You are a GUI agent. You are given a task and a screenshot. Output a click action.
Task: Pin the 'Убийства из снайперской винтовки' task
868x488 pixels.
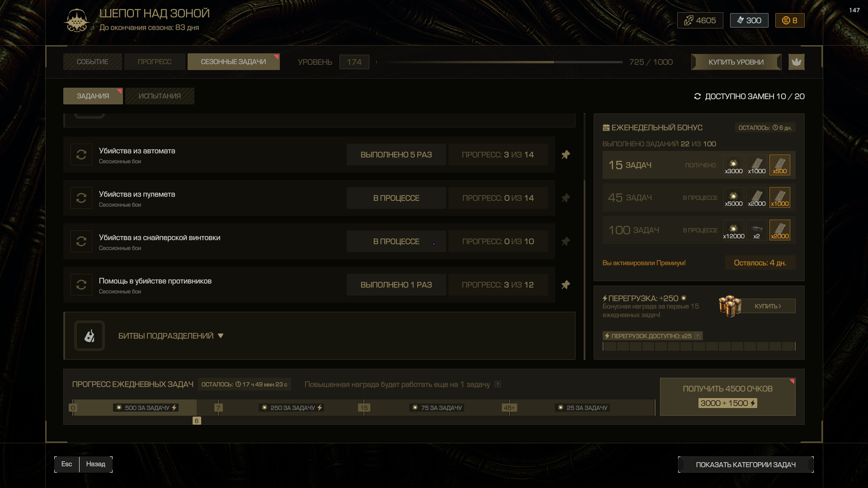pos(566,241)
